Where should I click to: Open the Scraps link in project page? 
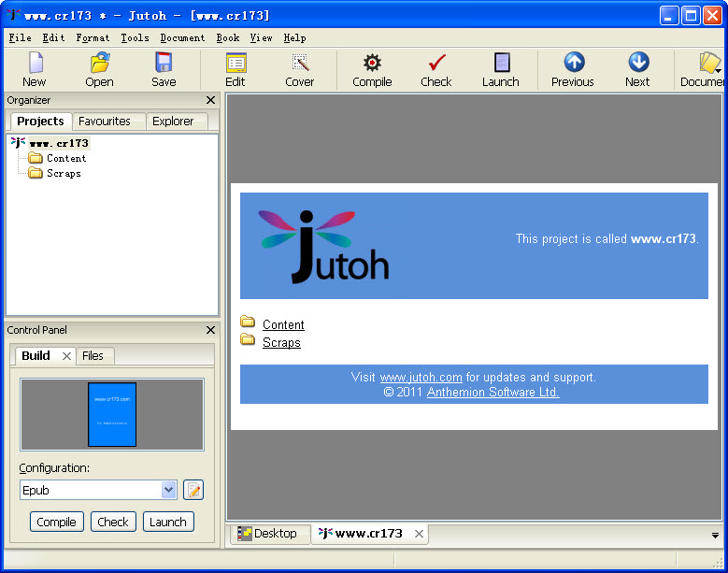click(x=281, y=343)
